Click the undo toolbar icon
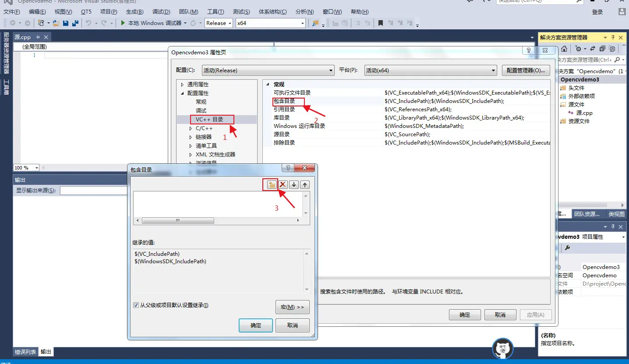This screenshot has width=629, height=364. 88,23
